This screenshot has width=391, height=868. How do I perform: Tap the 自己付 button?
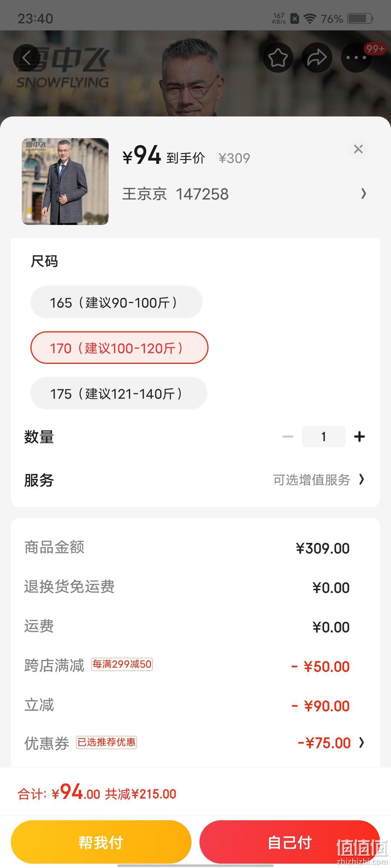tap(290, 842)
